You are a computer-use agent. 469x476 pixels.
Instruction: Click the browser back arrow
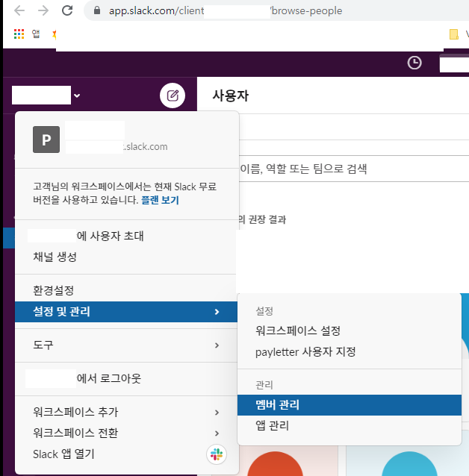[x=19, y=10]
